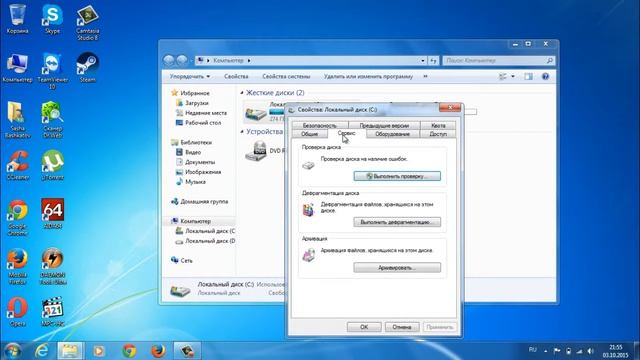Launch Steam from the desktop

click(x=87, y=68)
